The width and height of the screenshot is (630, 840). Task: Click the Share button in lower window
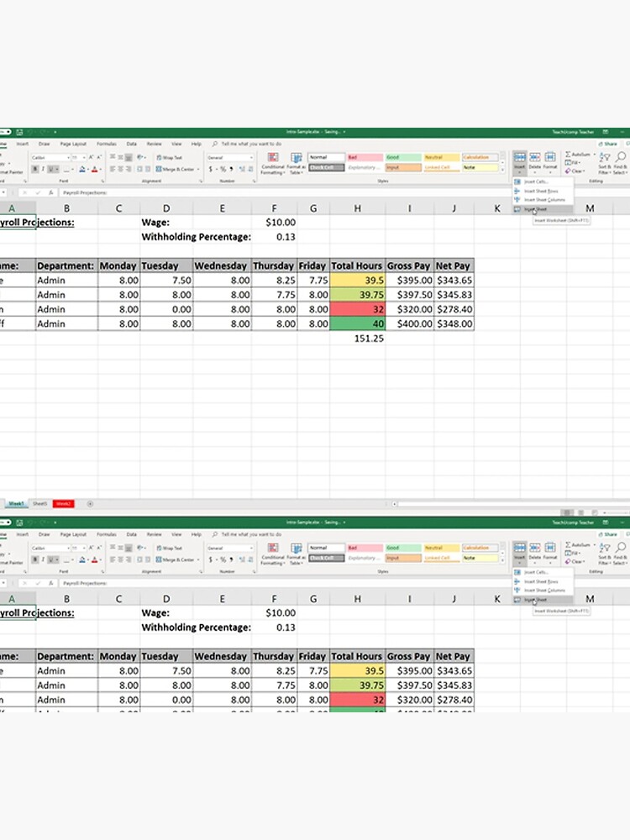609,533
